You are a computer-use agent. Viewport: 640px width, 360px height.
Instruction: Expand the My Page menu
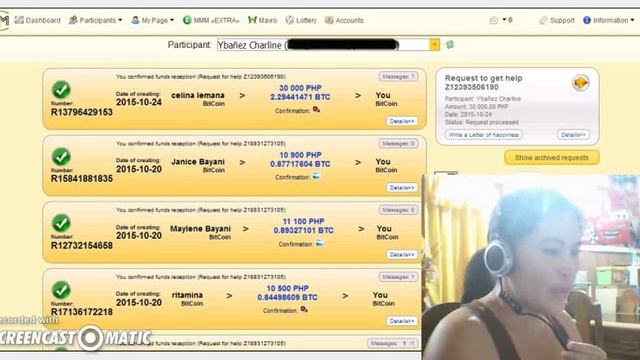153,20
